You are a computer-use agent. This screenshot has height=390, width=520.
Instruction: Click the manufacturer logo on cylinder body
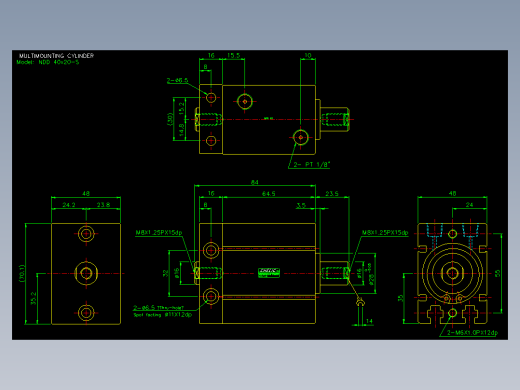pos(269,273)
